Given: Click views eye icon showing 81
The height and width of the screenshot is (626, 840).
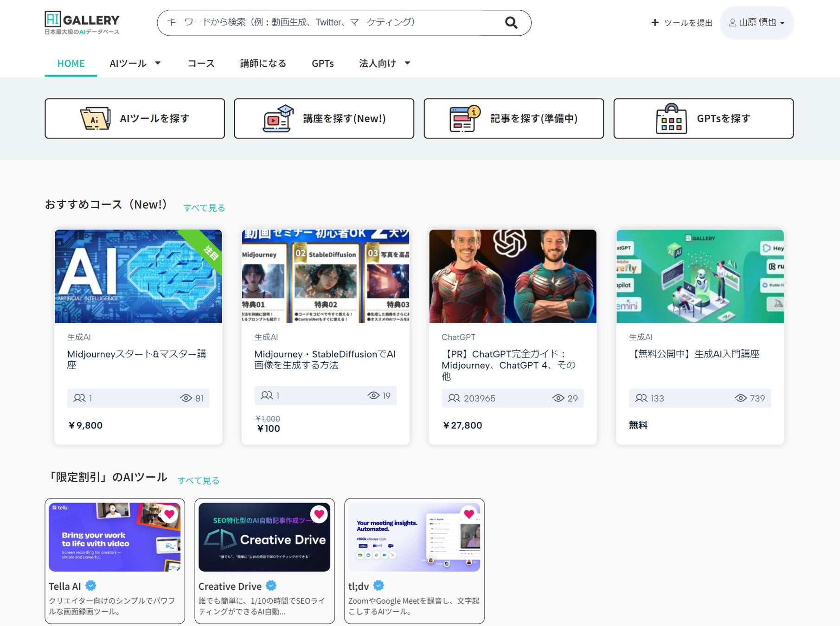Looking at the screenshot, I should pyautogui.click(x=186, y=398).
